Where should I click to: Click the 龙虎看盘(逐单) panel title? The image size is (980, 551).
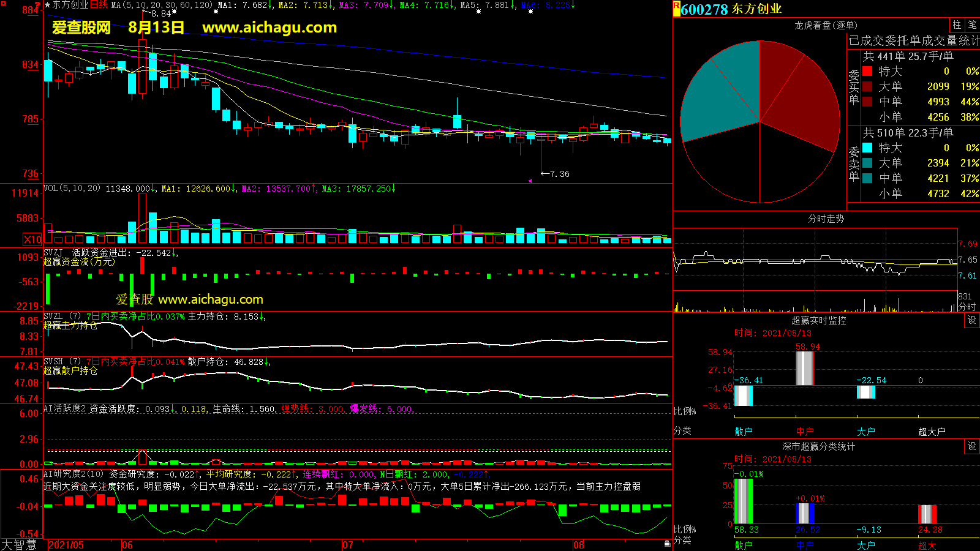(826, 25)
